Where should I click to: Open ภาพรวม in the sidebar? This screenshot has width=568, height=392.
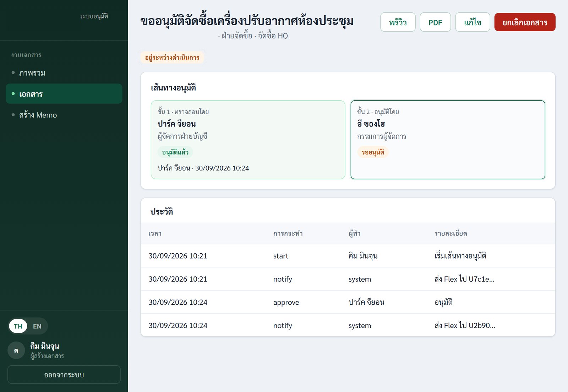(x=64, y=73)
